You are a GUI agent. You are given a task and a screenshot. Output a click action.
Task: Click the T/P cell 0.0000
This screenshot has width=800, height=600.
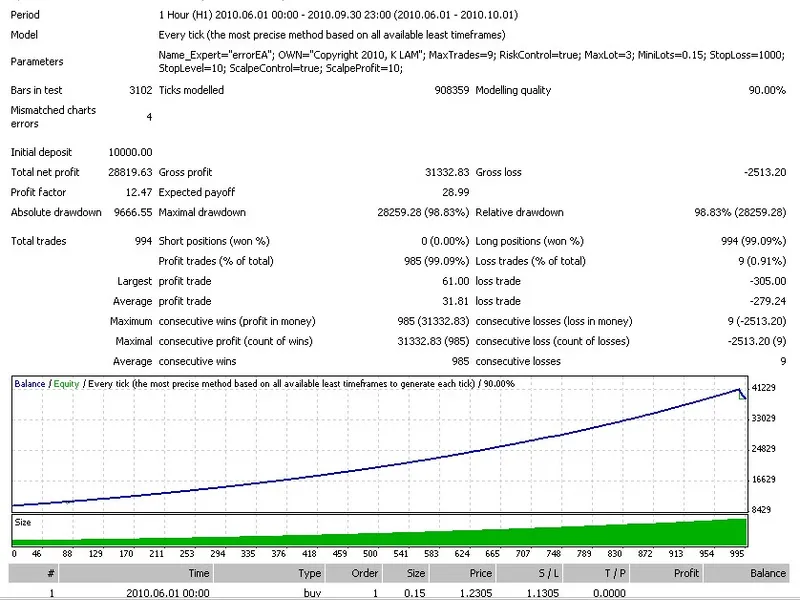click(x=609, y=593)
